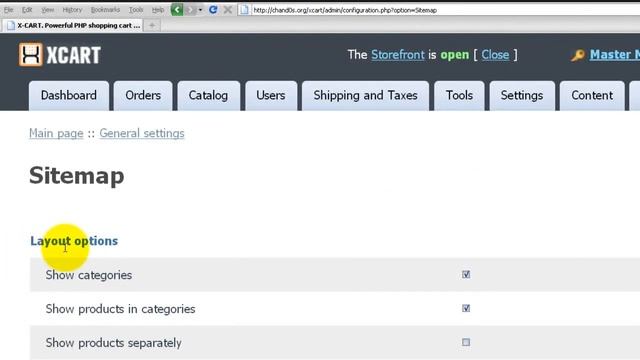
Task: Open the Dashboard tab
Action: [x=69, y=96]
